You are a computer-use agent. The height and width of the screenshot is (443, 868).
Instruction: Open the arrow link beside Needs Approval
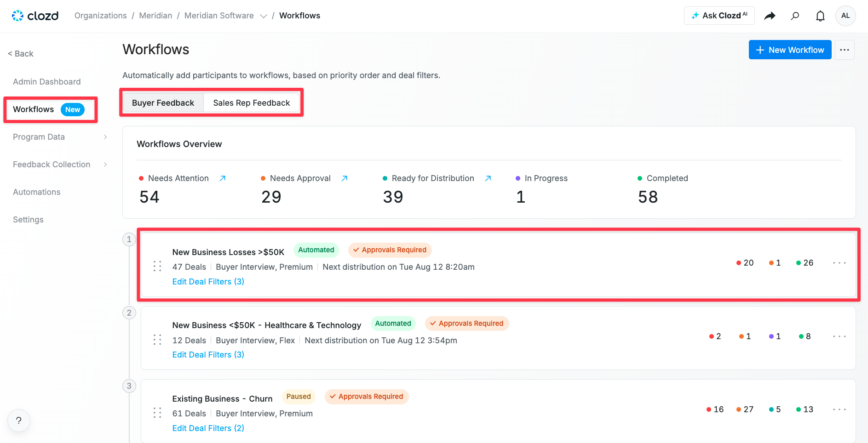345,178
